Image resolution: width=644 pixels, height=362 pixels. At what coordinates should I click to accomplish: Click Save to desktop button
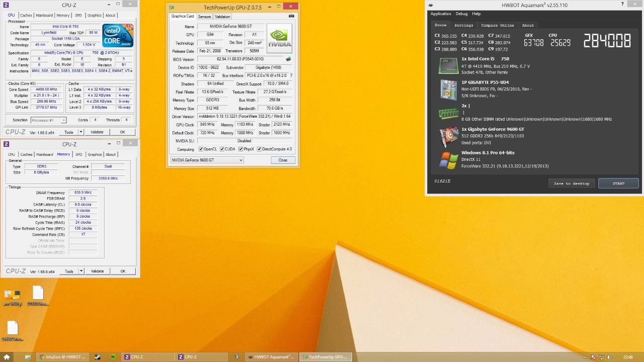point(572,184)
